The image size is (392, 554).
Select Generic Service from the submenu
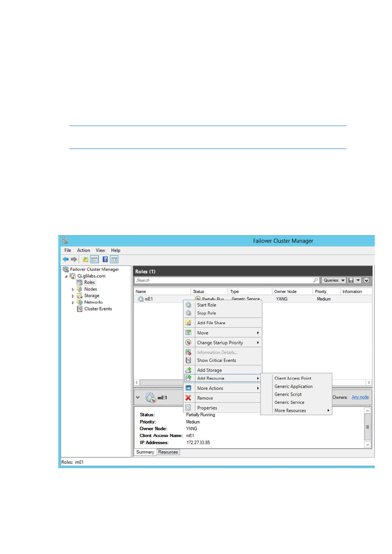296,402
